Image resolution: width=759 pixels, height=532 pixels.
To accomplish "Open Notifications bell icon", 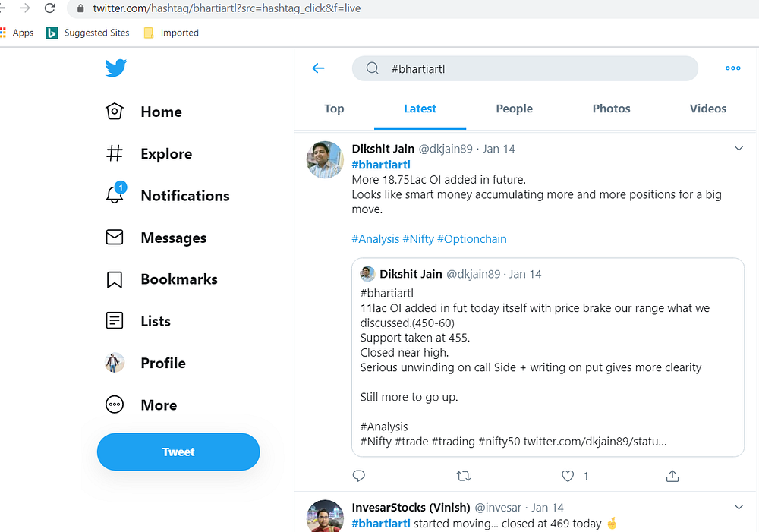I will tap(115, 195).
